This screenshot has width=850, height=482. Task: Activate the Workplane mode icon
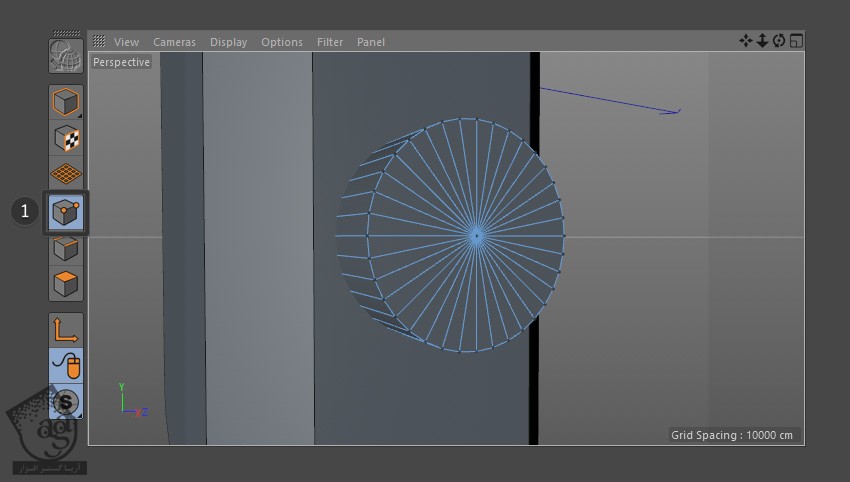[x=66, y=174]
